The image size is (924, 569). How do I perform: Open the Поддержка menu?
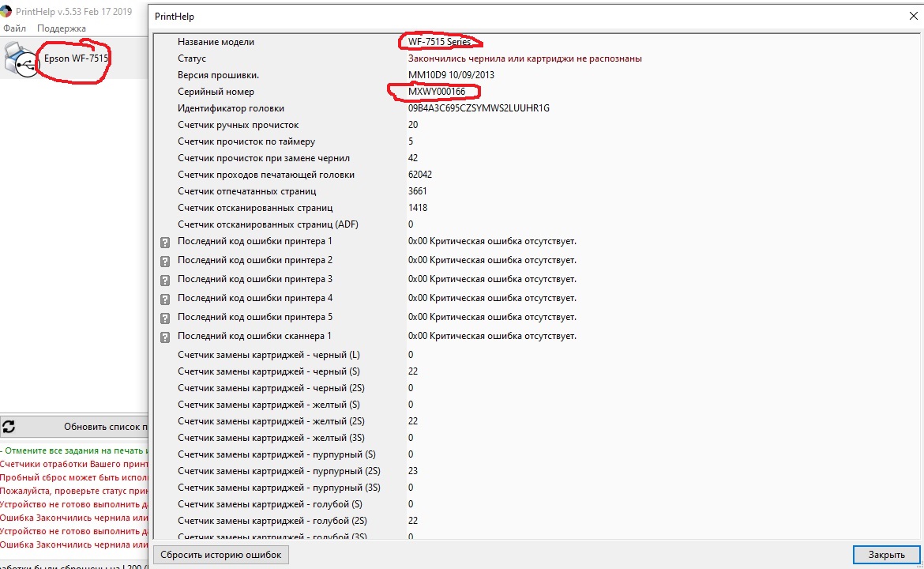pyautogui.click(x=62, y=28)
